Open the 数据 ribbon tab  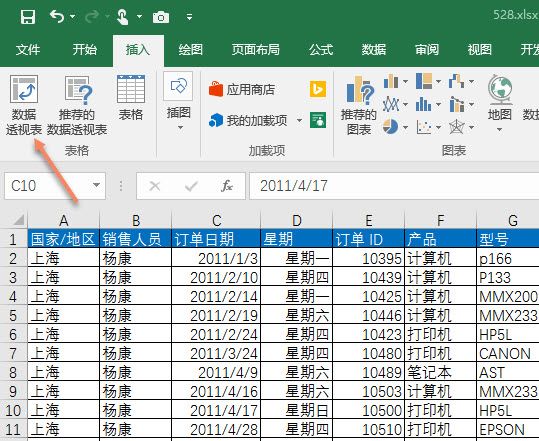click(374, 49)
